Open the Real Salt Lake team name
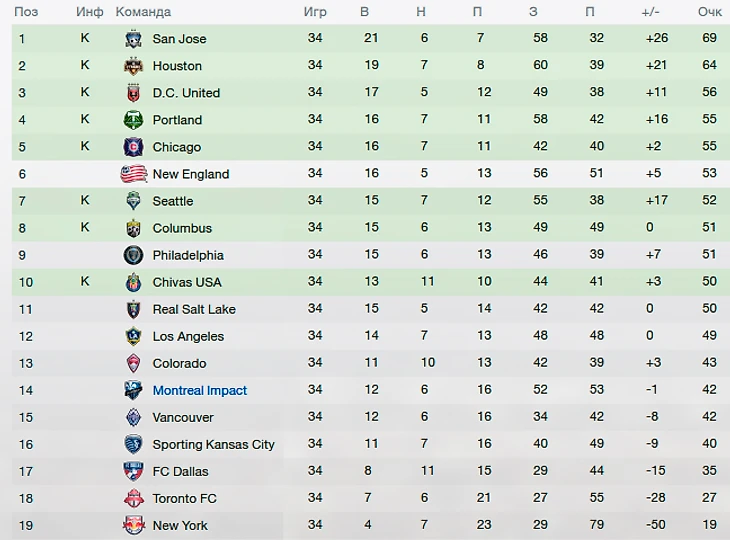The image size is (730, 540). point(194,309)
